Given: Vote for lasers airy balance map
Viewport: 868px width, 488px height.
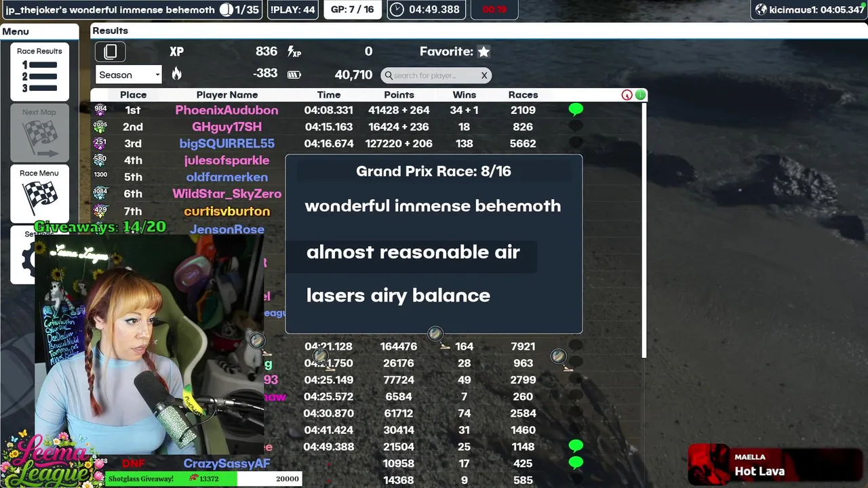Looking at the screenshot, I should [398, 296].
